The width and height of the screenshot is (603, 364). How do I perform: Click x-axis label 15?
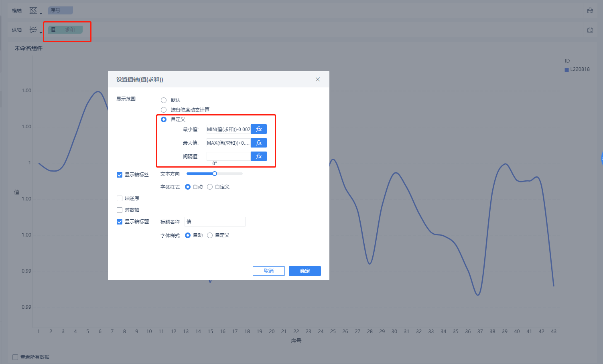(x=210, y=332)
